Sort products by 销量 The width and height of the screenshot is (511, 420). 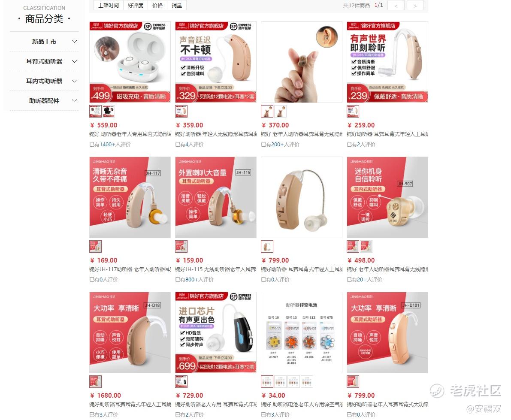[x=177, y=5]
